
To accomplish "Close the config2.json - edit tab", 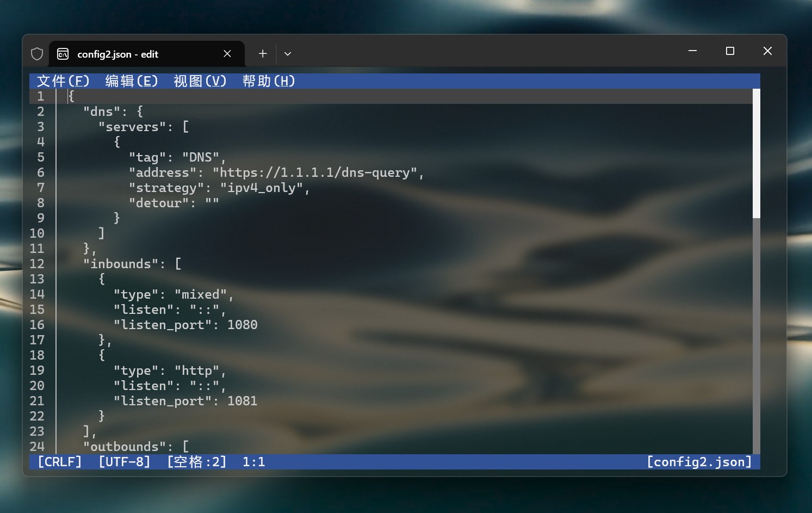I will (227, 54).
